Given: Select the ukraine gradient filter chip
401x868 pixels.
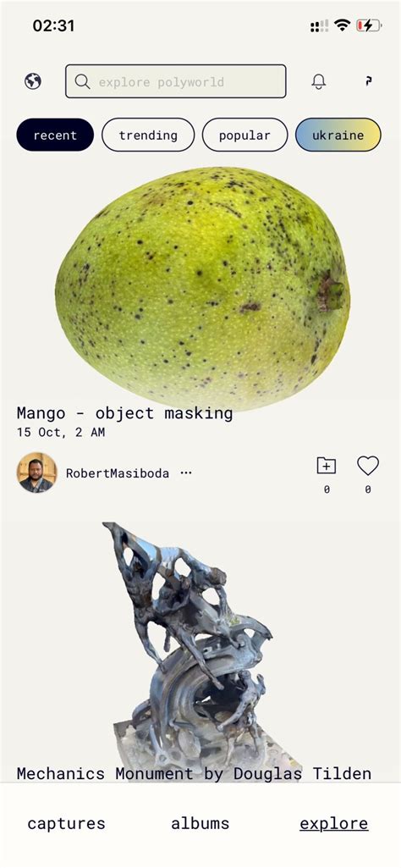Looking at the screenshot, I should pyautogui.click(x=338, y=135).
